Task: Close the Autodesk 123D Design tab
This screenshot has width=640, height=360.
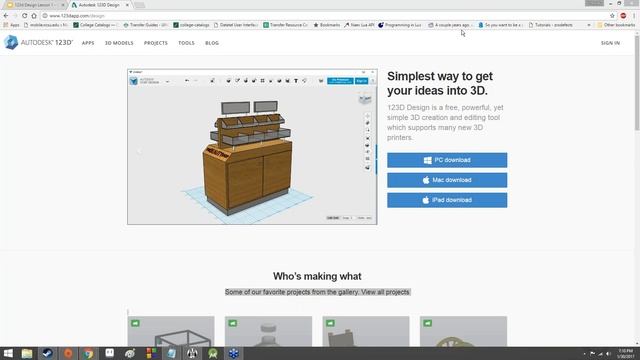Action: click(127, 5)
